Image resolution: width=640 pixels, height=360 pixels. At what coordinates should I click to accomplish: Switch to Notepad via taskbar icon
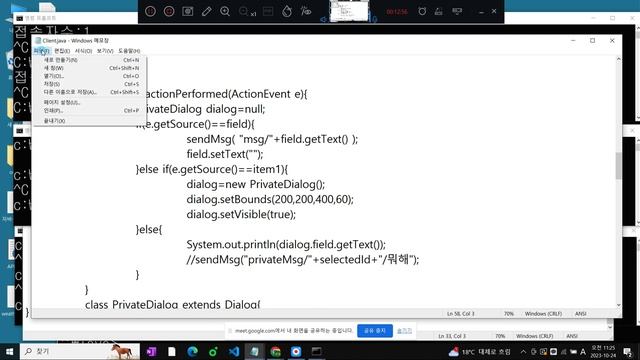click(x=255, y=351)
